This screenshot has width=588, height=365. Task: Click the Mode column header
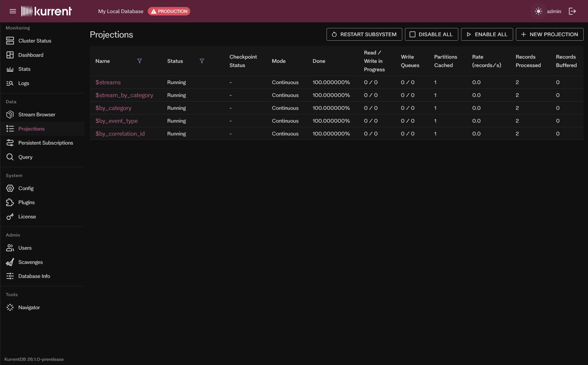pyautogui.click(x=279, y=61)
